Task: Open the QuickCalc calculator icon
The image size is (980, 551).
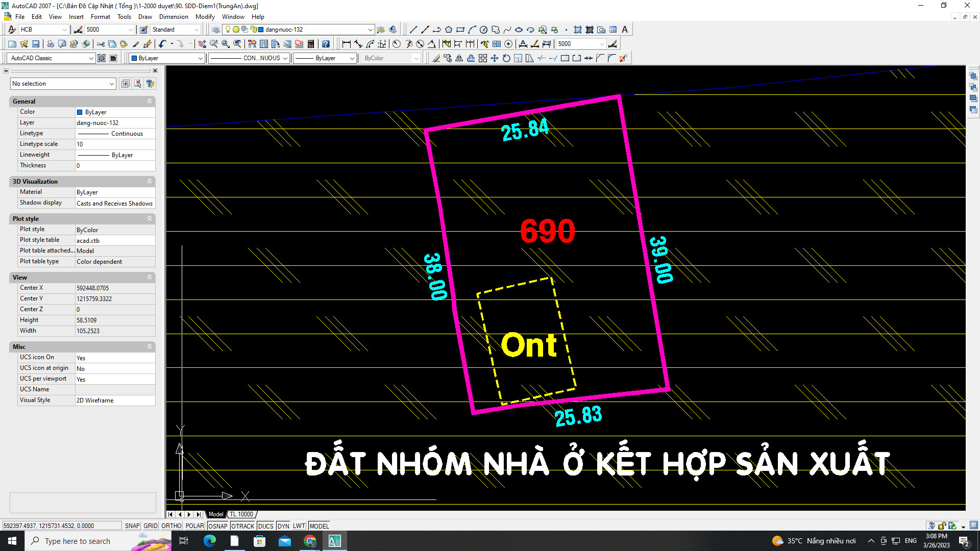Action: (311, 44)
